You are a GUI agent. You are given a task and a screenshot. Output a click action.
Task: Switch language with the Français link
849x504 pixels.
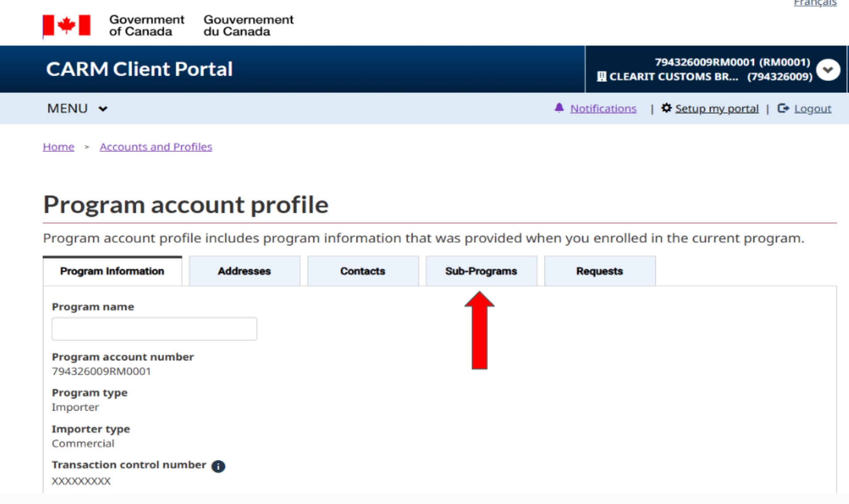click(x=815, y=3)
